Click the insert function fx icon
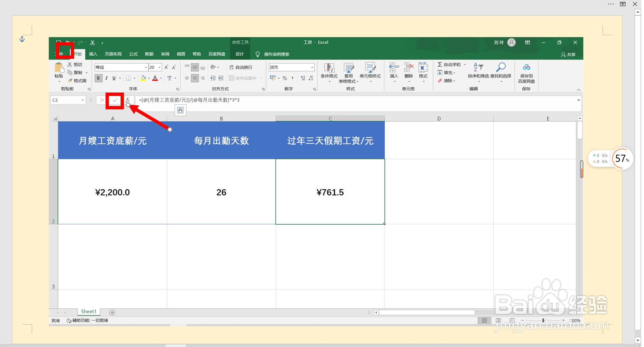This screenshot has height=347, width=644. coord(128,100)
